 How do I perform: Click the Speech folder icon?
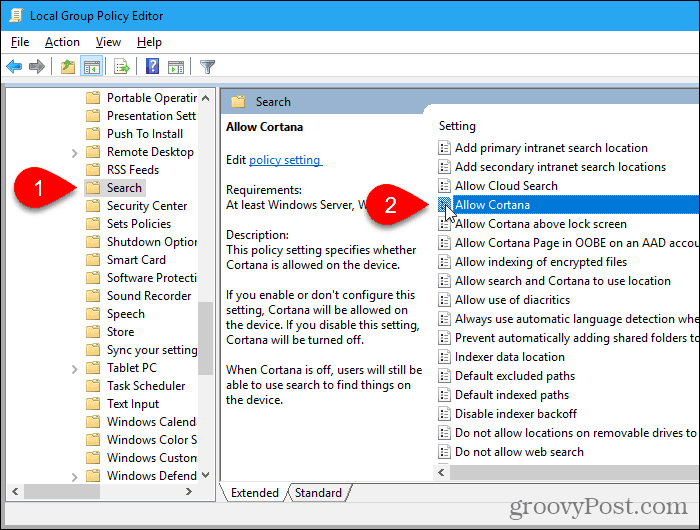[x=93, y=314]
